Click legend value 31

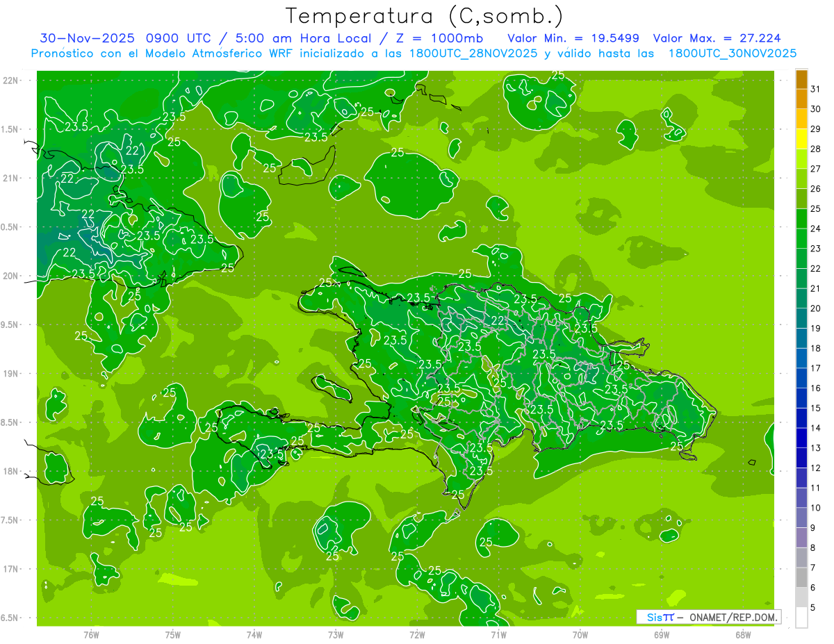816,89
